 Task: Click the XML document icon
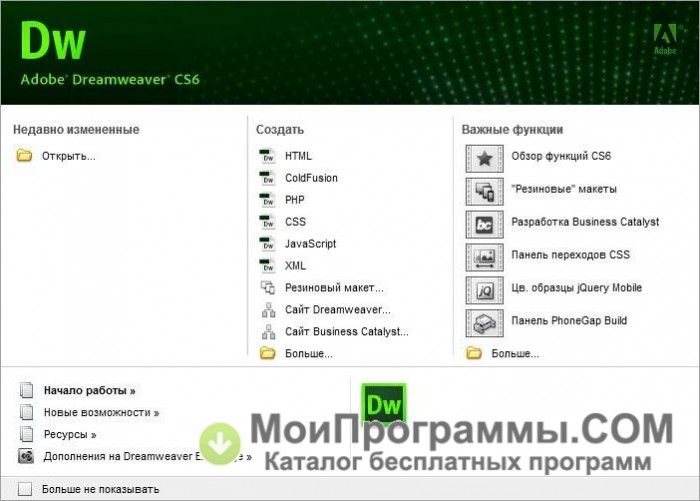(267, 265)
